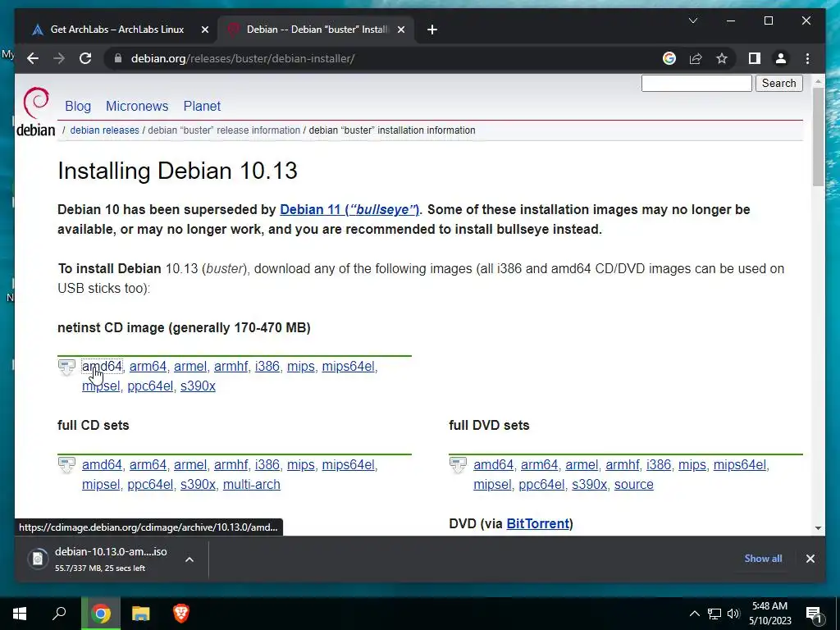Open the BitTorrent link
The image size is (840, 630).
tap(538, 523)
